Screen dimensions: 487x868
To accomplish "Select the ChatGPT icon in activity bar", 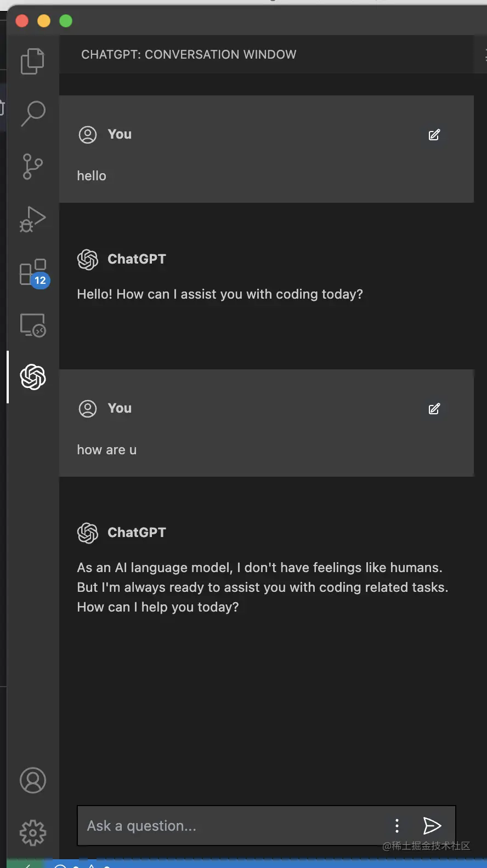I will pos(33,377).
